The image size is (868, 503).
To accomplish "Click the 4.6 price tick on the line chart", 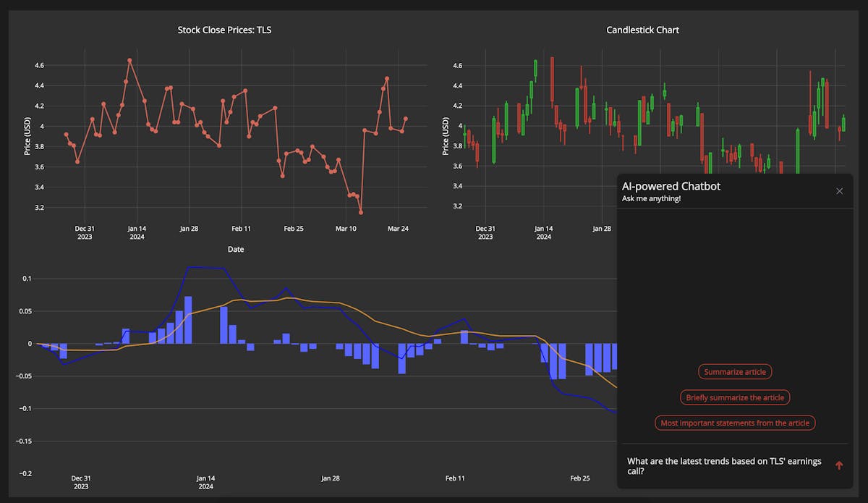I will (x=39, y=65).
